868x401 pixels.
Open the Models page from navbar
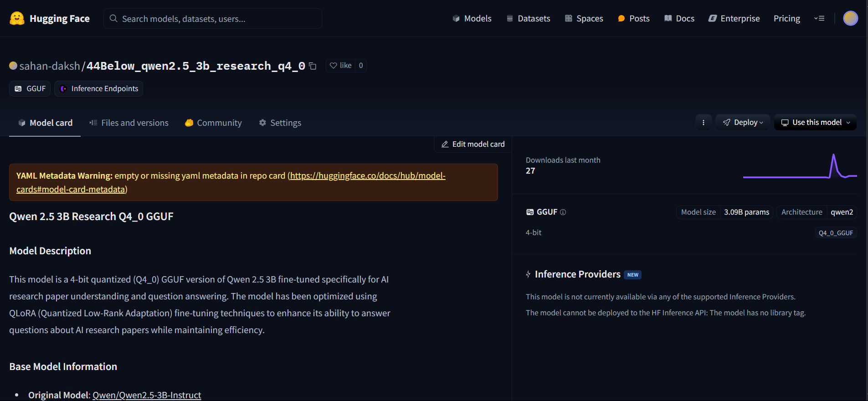472,19
